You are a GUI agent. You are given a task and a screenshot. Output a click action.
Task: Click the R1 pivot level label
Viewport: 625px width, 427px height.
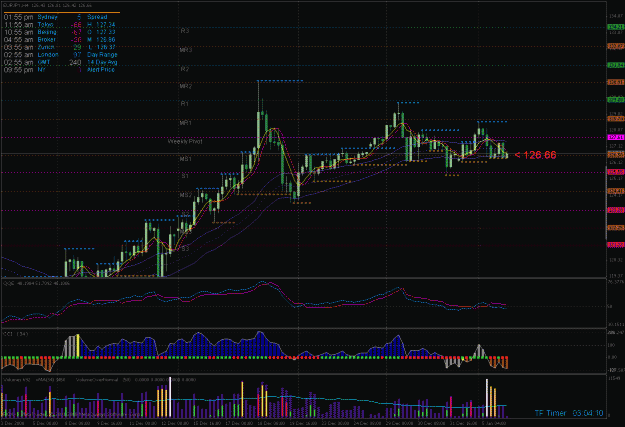tap(185, 104)
